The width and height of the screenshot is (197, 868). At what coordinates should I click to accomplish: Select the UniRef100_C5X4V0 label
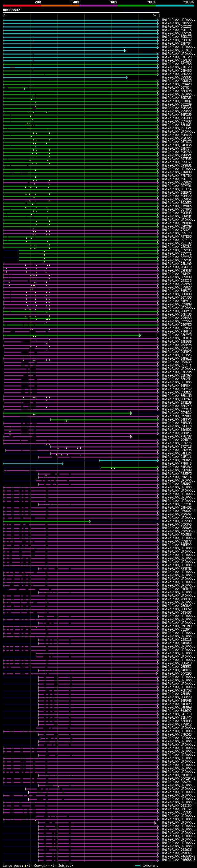177,84
